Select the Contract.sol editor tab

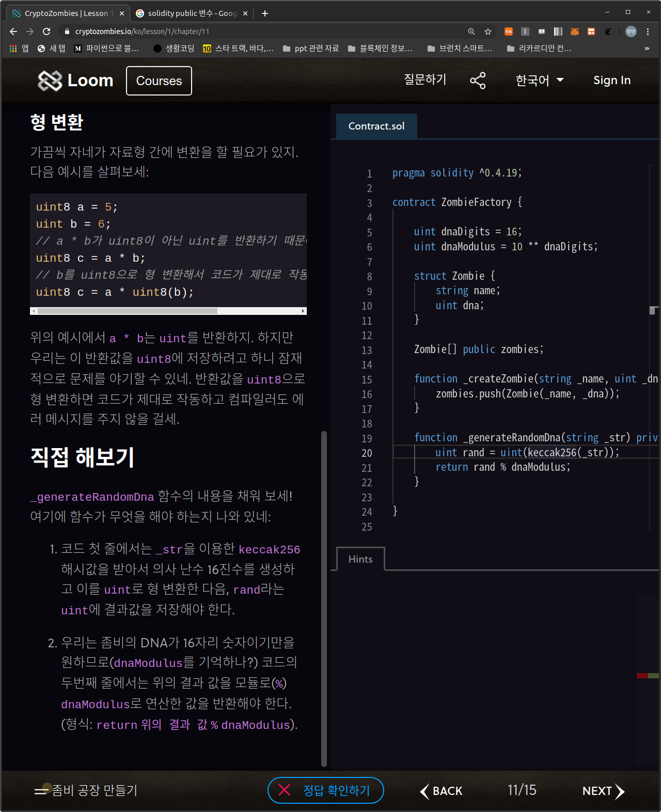376,126
